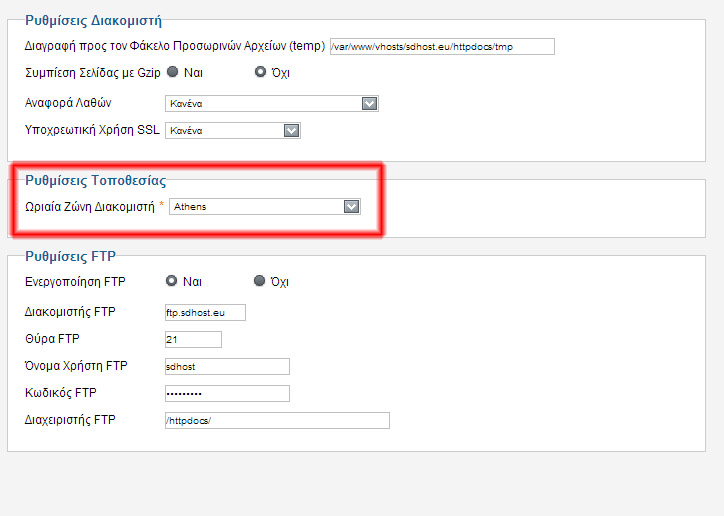724x516 pixels.
Task: Click the Θύρα FTP port field
Action: pyautogui.click(x=193, y=339)
